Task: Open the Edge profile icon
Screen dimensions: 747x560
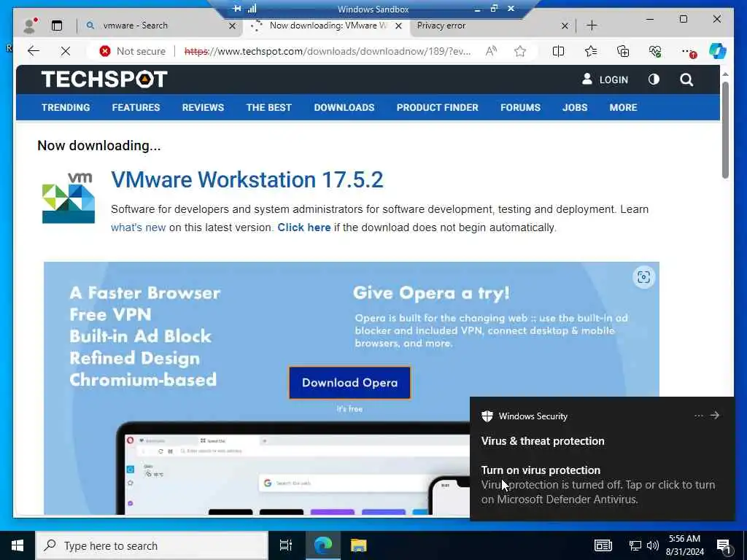Action: tap(30, 26)
